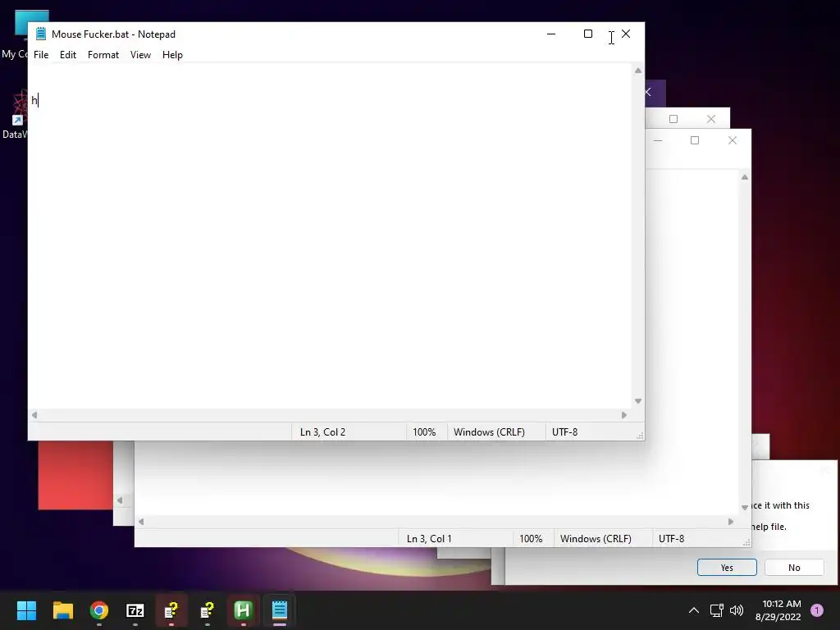Screen dimensions: 840x630
Task: Click the Notepad icon in the title bar
Action: pos(41,34)
